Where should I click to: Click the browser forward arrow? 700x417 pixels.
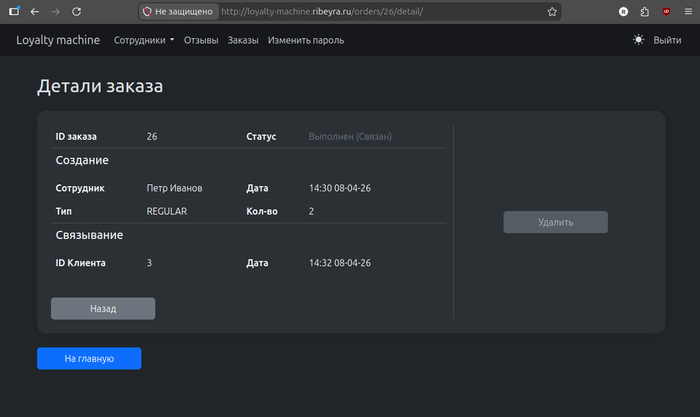click(x=55, y=11)
